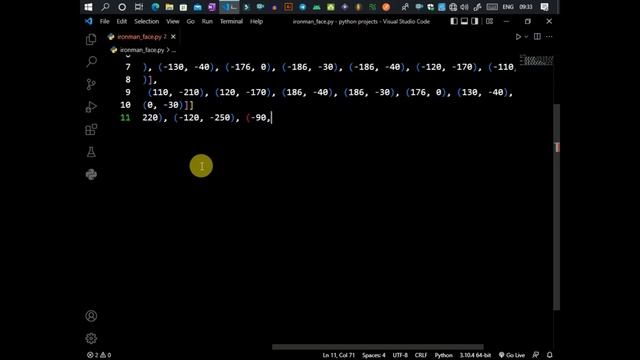
Task: Open File Explorer from taskbar
Action: pos(169,7)
